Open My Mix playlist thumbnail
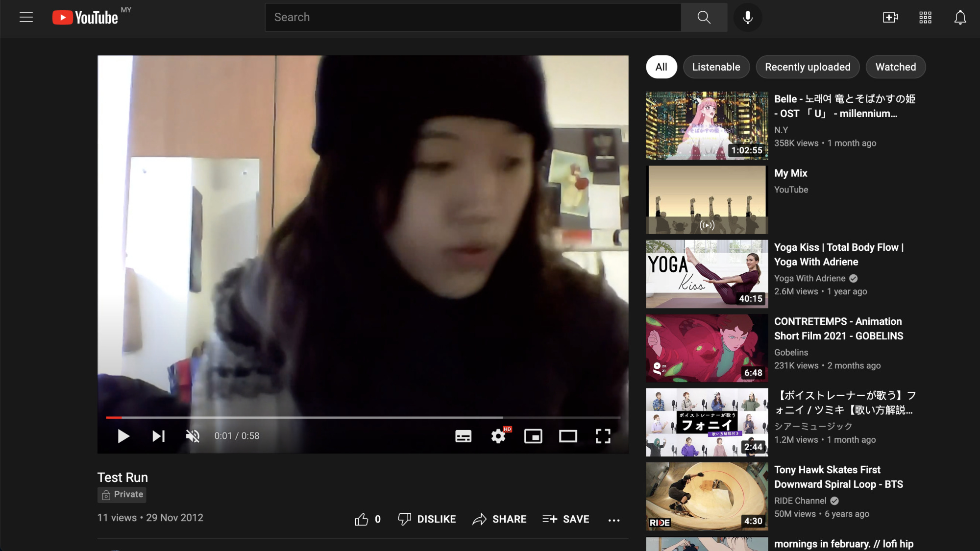The image size is (980, 551). click(x=707, y=200)
